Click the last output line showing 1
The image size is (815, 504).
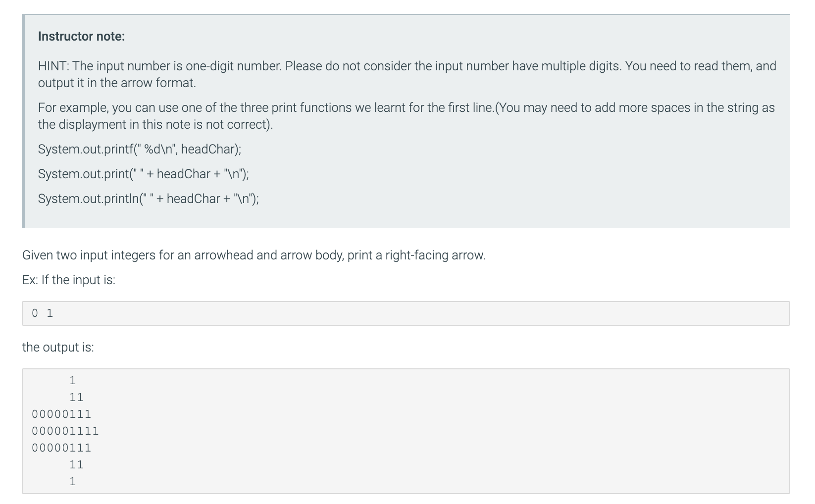(73, 481)
